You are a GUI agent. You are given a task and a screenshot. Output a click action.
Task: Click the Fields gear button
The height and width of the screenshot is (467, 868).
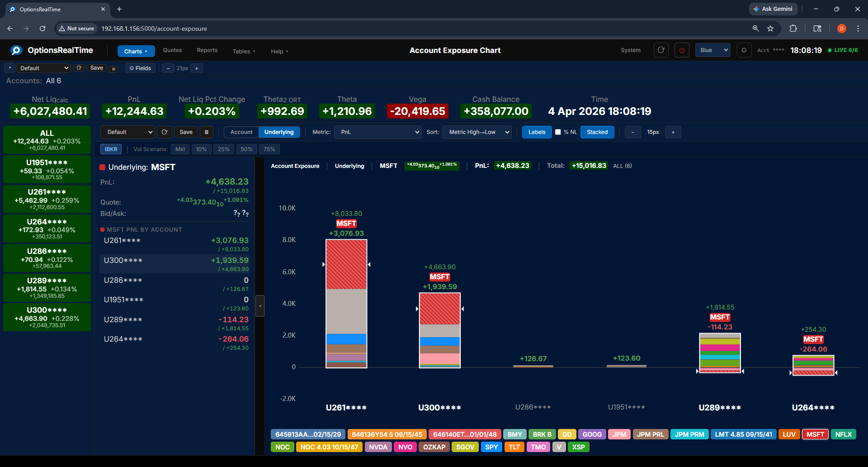click(x=140, y=68)
